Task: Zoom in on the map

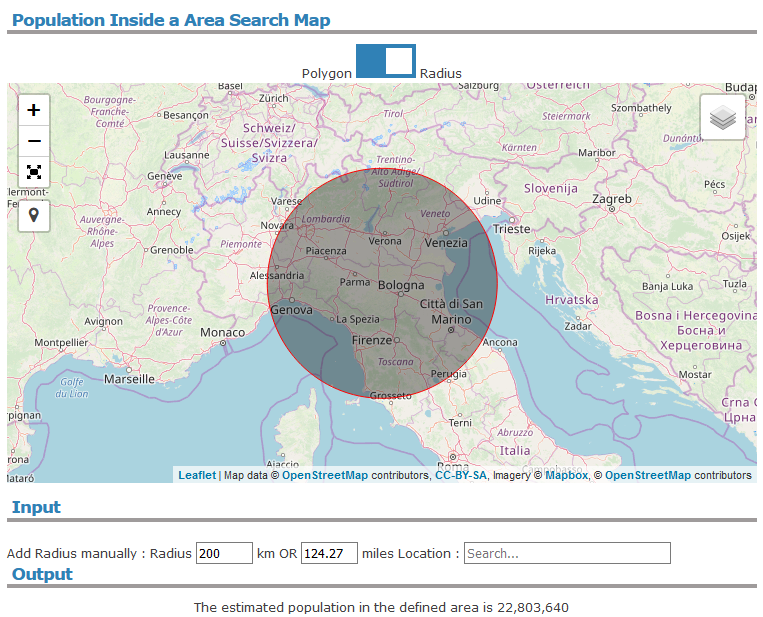Action: pyautogui.click(x=34, y=110)
